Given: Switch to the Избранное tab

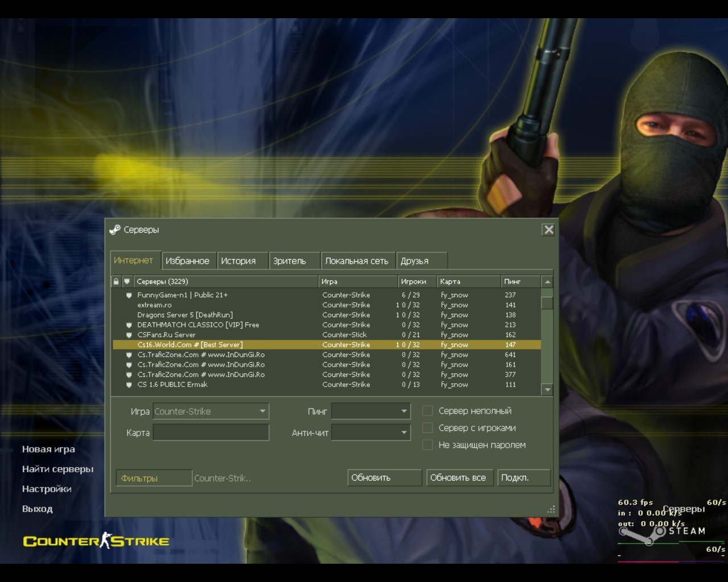Looking at the screenshot, I should (189, 261).
